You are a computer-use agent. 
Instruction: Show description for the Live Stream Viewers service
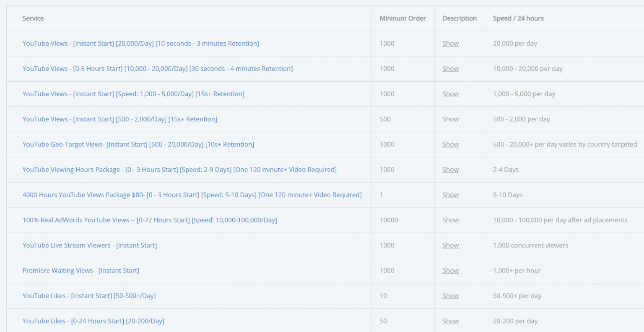pos(450,245)
